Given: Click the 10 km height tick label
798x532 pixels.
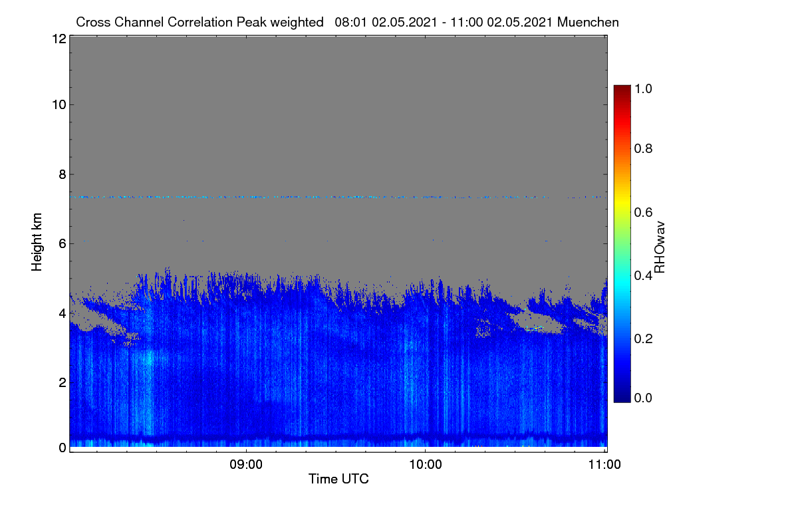Looking at the screenshot, I should click(x=58, y=104).
